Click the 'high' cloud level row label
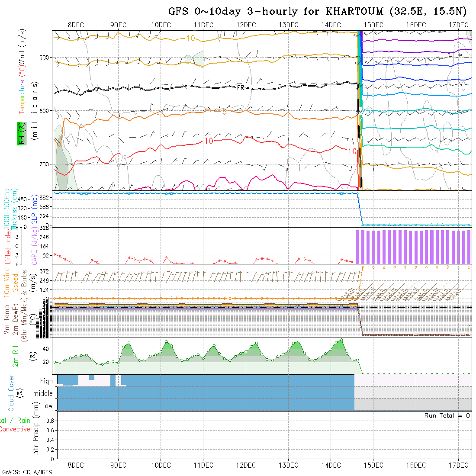This screenshot has height=476, width=476. [46, 381]
